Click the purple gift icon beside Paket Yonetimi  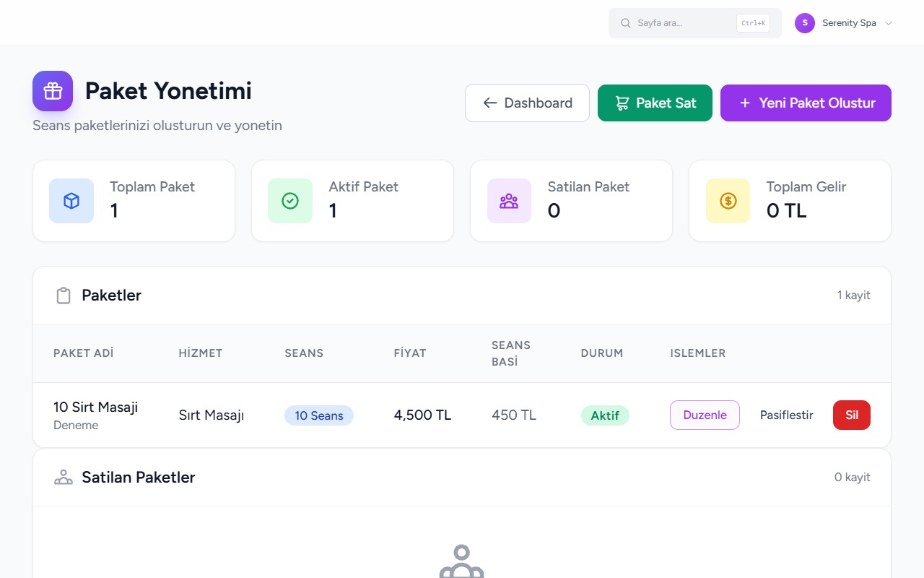coord(53,91)
